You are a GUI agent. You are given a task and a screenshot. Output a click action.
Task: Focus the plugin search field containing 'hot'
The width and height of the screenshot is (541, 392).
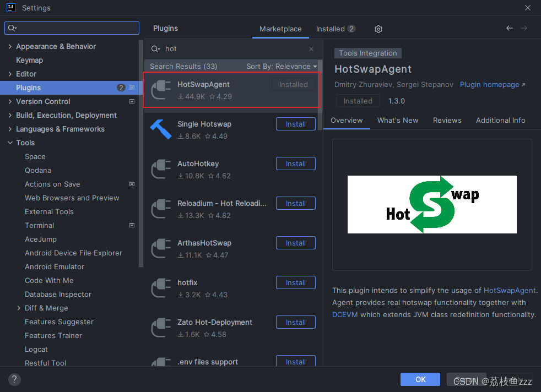point(234,49)
